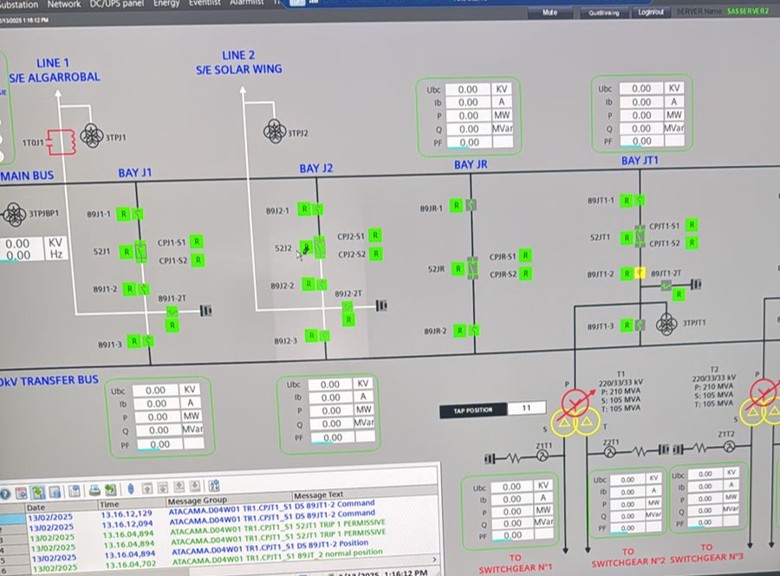Click the 52J2 breaker symbol in Bay J2

(318, 247)
